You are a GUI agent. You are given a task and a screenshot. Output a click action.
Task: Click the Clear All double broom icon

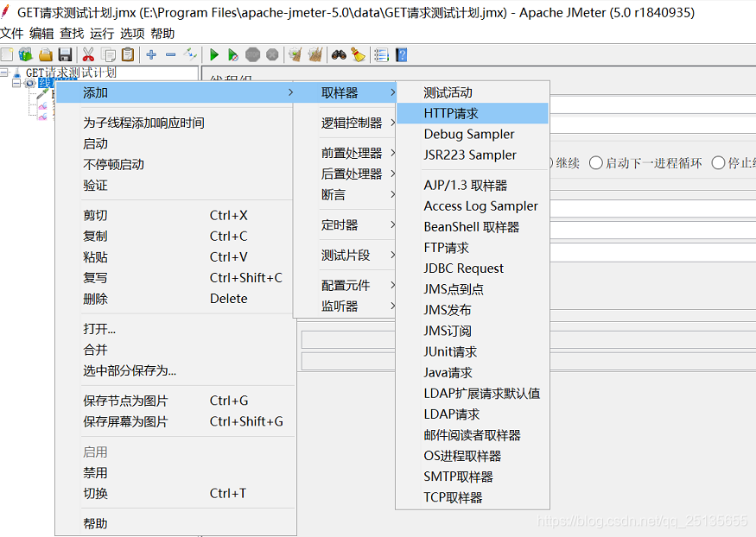point(315,54)
